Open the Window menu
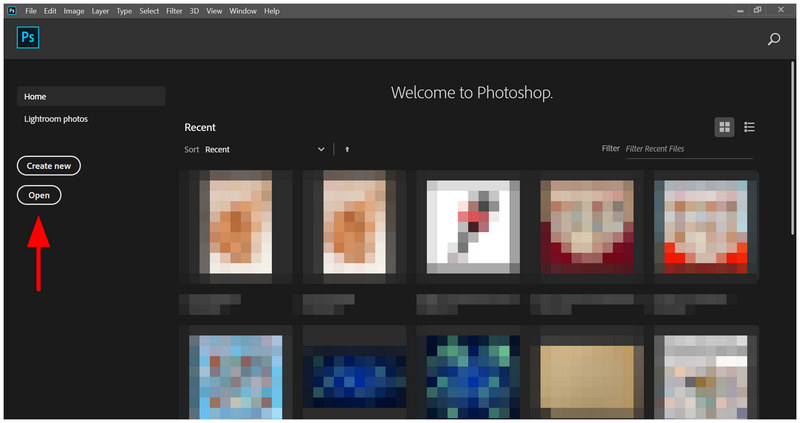The width and height of the screenshot is (800, 423). coord(243,11)
